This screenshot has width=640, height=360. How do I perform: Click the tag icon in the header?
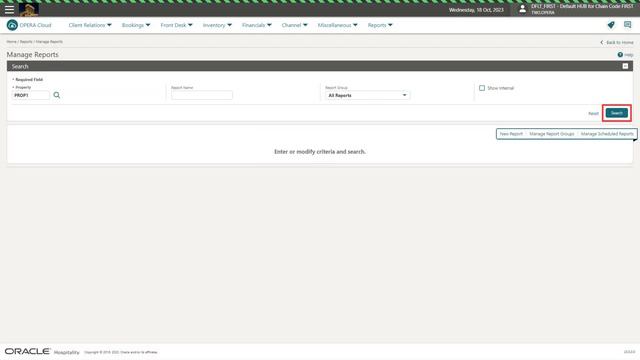pos(611,25)
